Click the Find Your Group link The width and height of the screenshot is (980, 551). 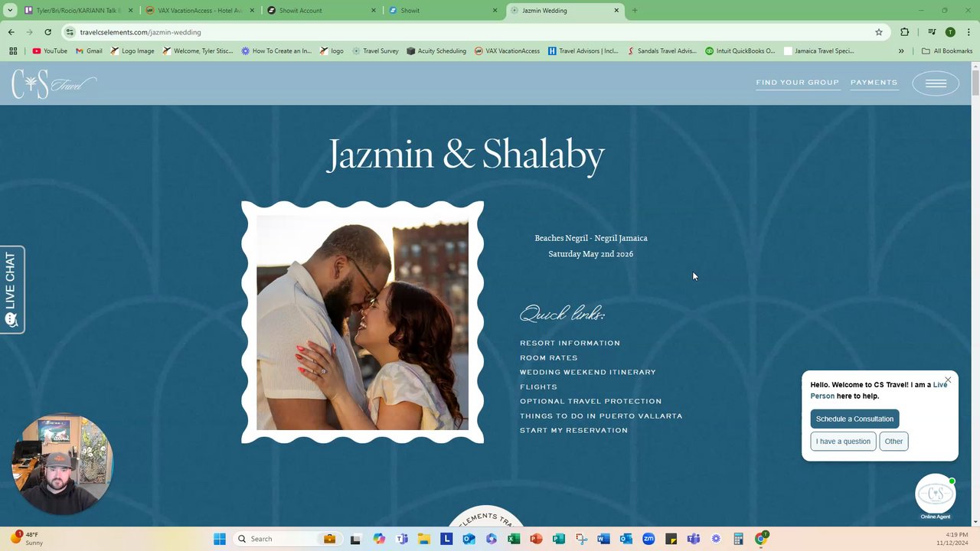click(x=797, y=83)
